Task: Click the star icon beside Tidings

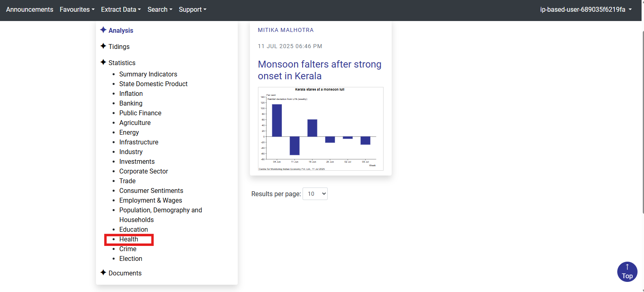Action: pos(103,46)
